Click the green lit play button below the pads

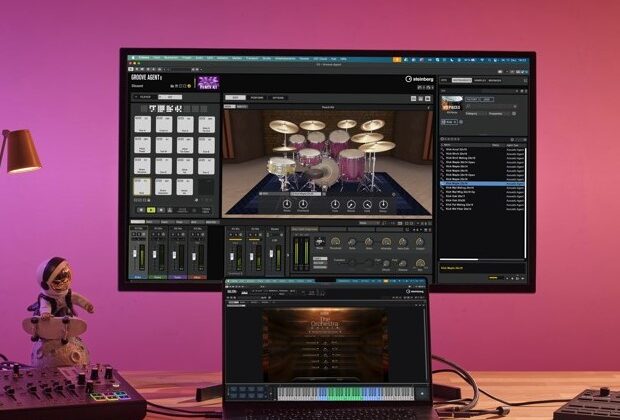(151, 210)
